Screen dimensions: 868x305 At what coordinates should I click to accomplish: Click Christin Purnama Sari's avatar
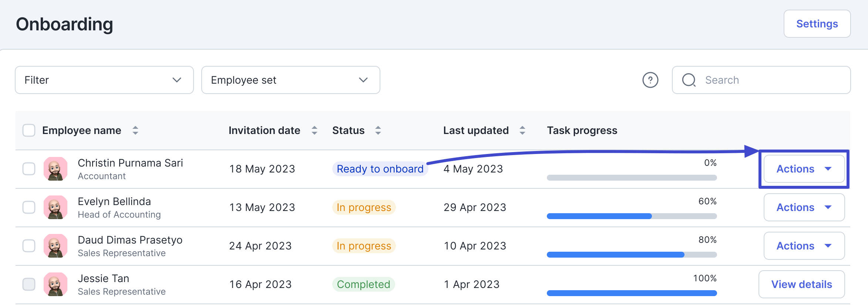[55, 169]
